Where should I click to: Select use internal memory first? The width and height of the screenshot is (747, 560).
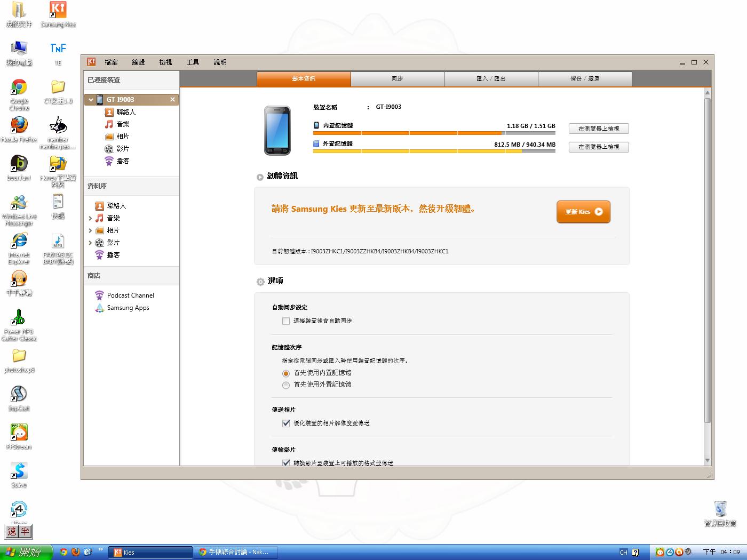[x=286, y=373]
